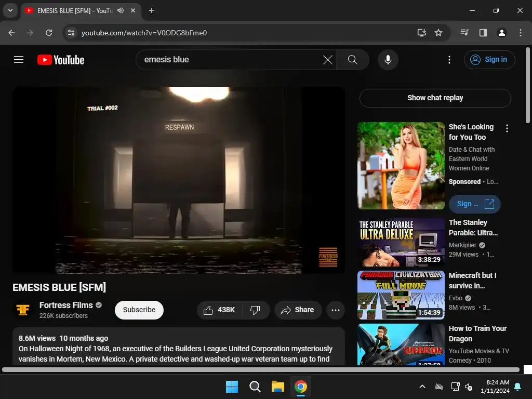Open Minecraft but I survive title
Viewport: 532px width, 399px height.
[472, 281]
